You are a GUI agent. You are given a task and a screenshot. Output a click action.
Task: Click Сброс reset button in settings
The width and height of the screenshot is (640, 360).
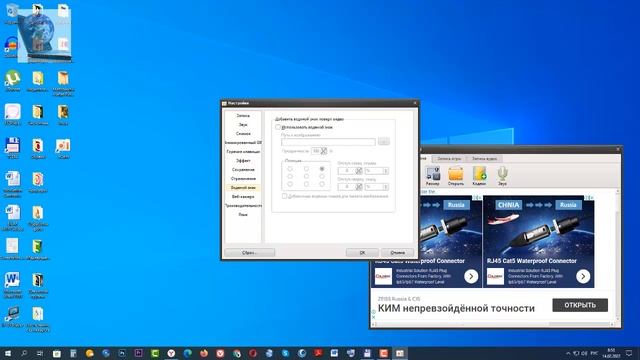249,253
